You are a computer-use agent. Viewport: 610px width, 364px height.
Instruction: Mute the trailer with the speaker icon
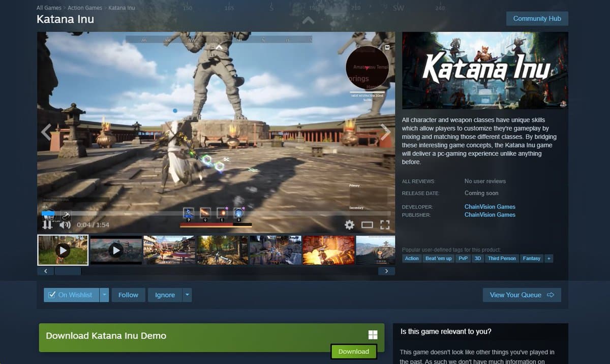(x=65, y=225)
